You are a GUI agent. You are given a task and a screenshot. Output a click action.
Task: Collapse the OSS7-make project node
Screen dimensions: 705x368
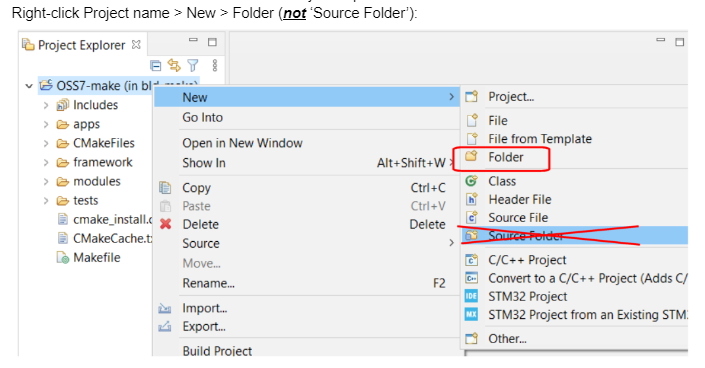coord(29,85)
